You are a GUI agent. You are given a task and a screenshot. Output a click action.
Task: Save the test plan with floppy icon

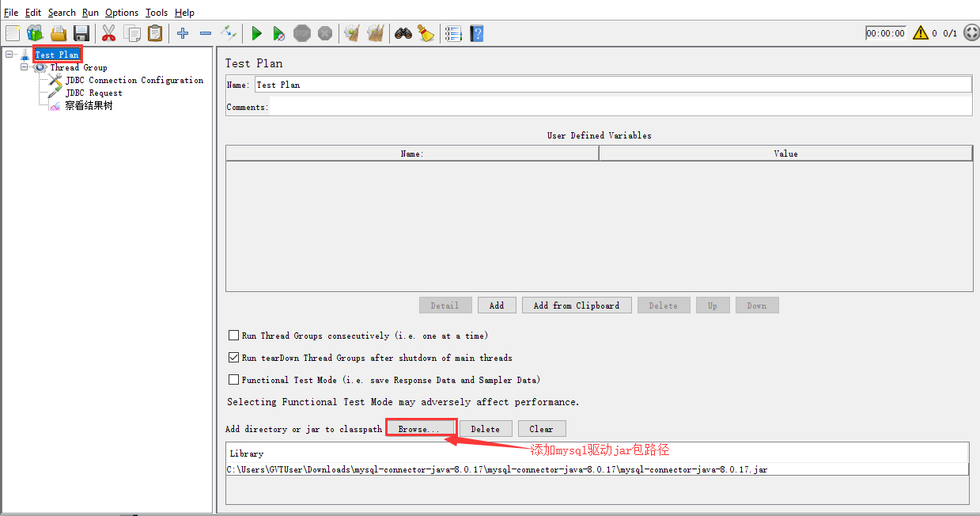(x=81, y=33)
